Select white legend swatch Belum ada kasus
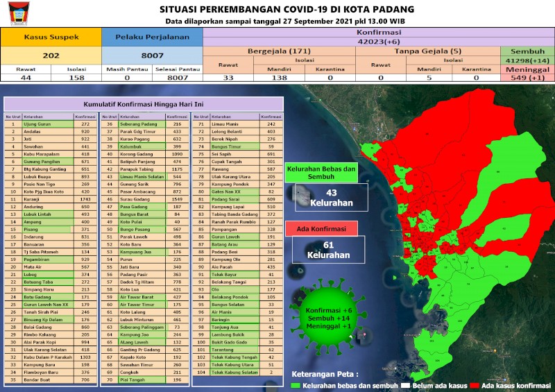555x392 pixels. click(406, 386)
